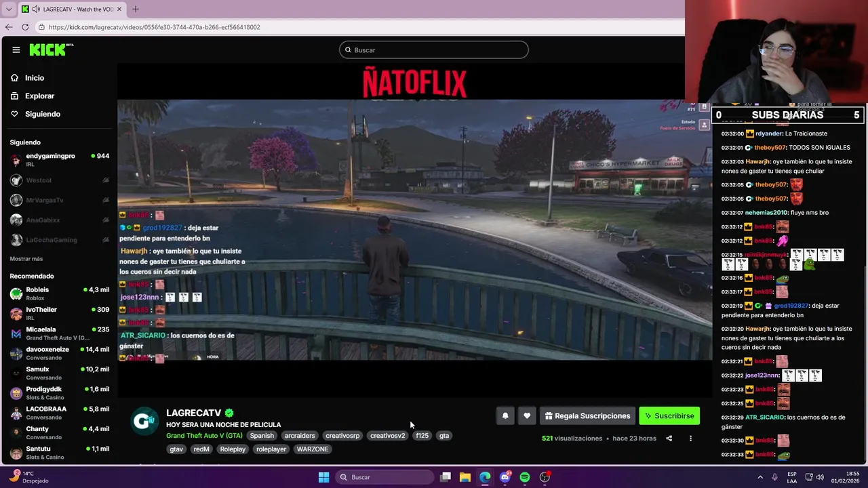Viewport: 868px width, 488px height.
Task: Open MrVargasTv followed channel
Action: tap(60, 200)
